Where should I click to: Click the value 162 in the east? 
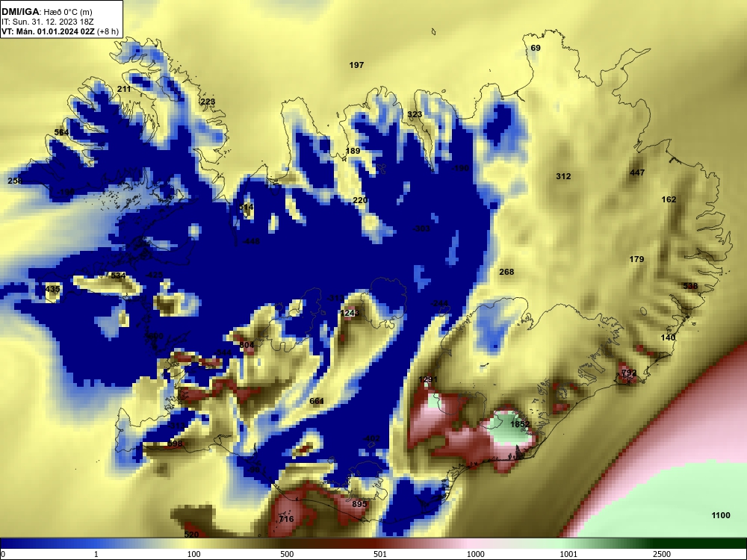pos(669,199)
